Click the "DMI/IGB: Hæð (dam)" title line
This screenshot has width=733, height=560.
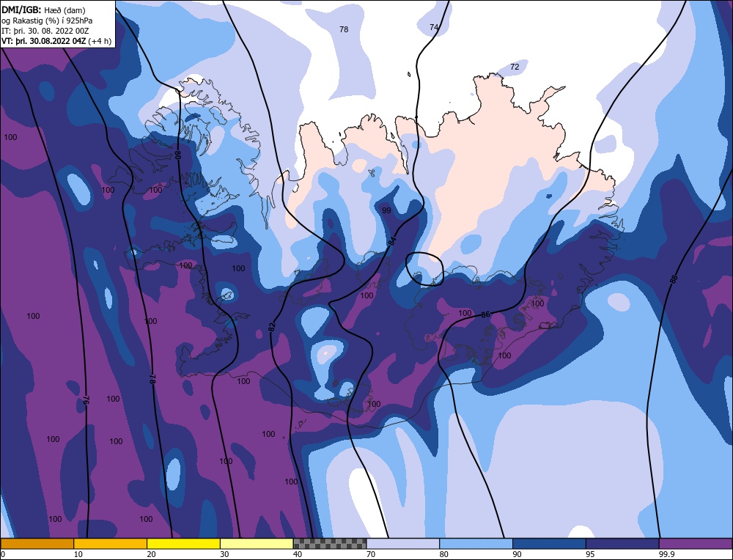pyautogui.click(x=43, y=10)
